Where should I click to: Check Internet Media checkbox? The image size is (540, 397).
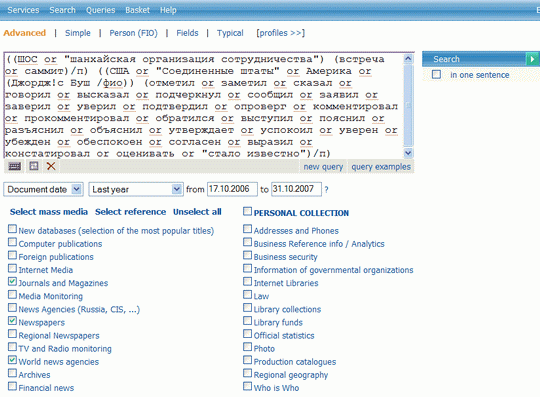(x=12, y=268)
